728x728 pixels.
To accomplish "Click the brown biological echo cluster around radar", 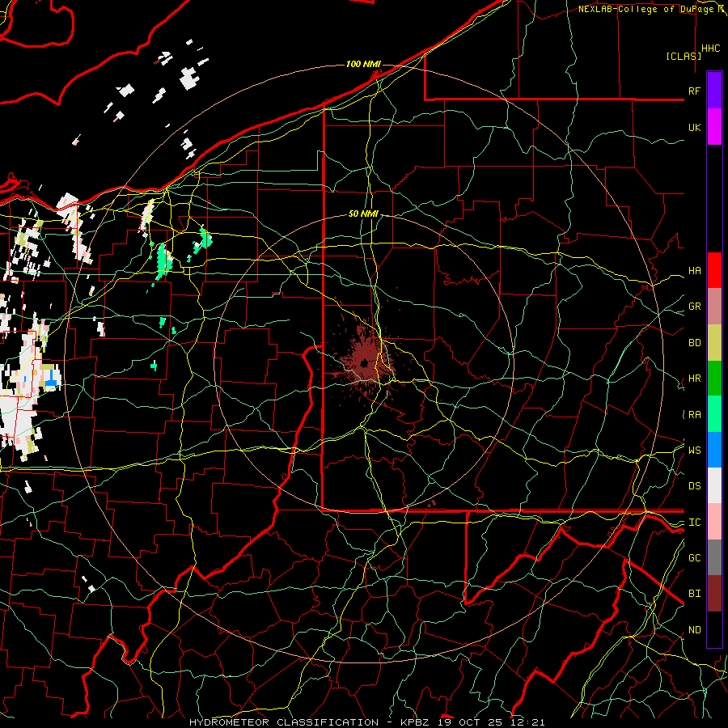I will (x=365, y=360).
